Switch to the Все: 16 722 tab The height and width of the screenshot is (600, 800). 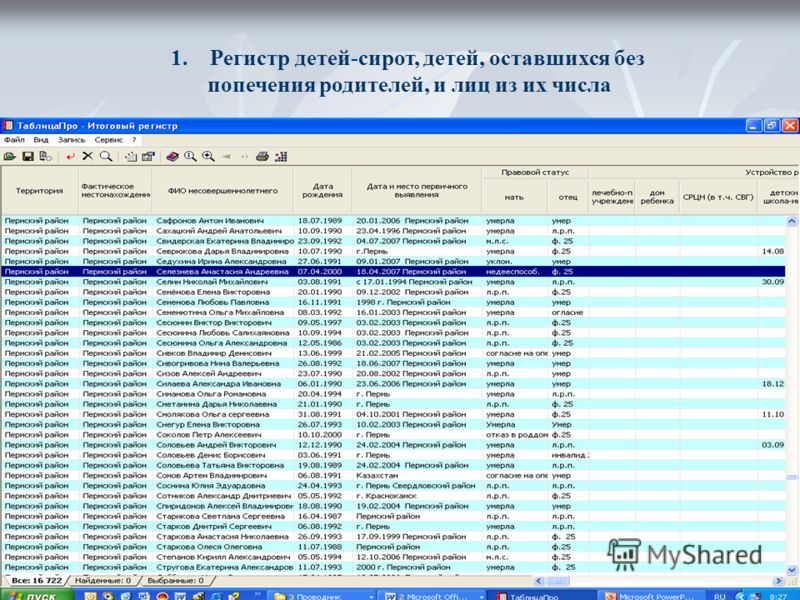(36, 580)
